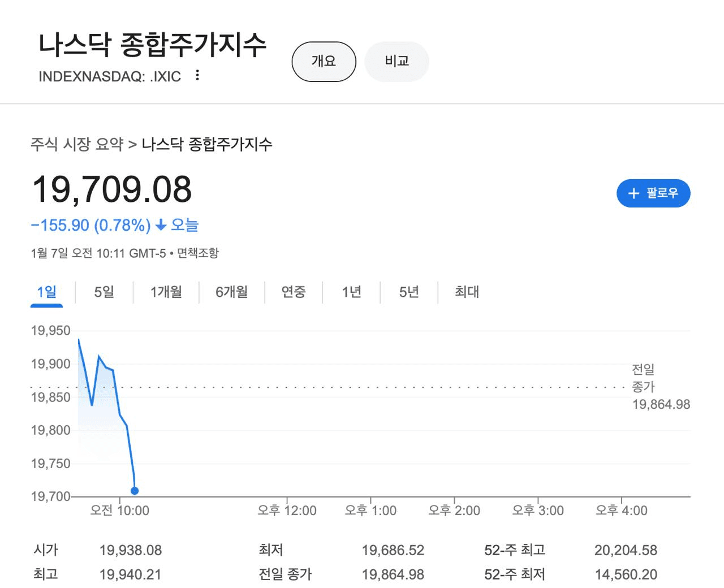Click the 면책조항 disclaimer link

click(x=198, y=253)
